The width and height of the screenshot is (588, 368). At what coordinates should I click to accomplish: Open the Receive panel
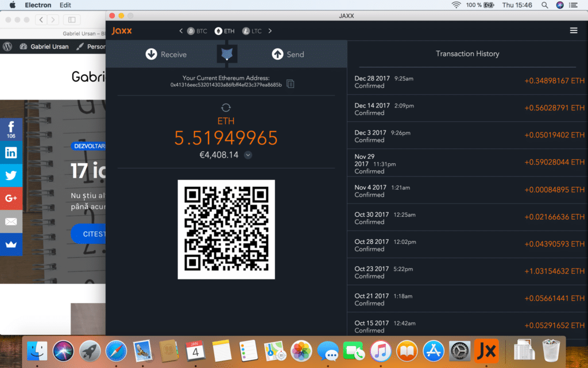[166, 54]
